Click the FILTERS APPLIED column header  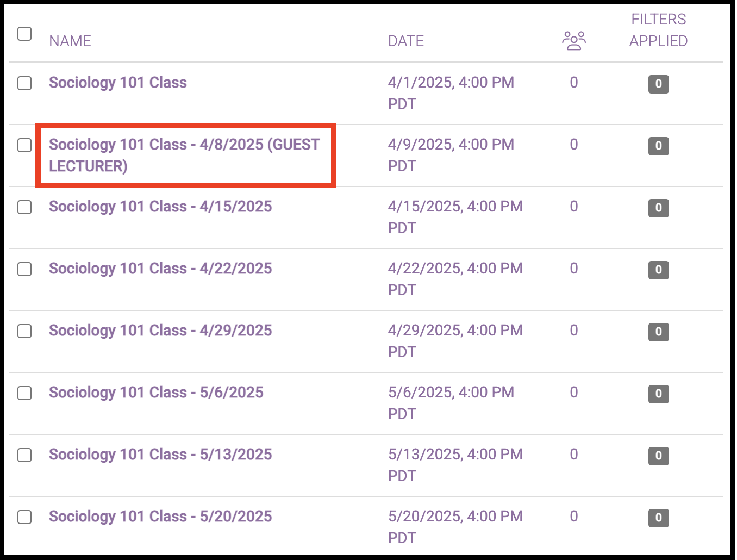658,30
